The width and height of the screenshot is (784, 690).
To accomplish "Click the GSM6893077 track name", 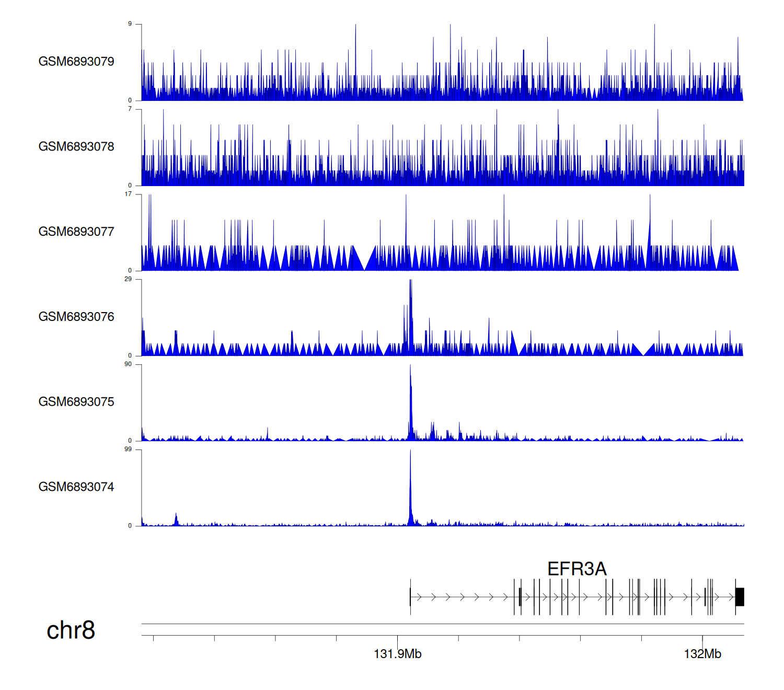I will coord(76,232).
